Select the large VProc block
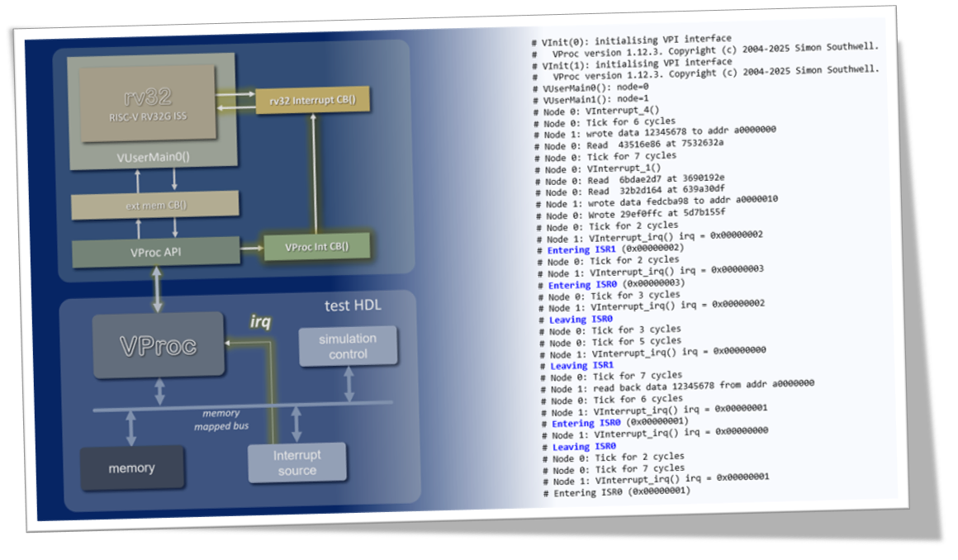The image size is (958, 560). 158,345
